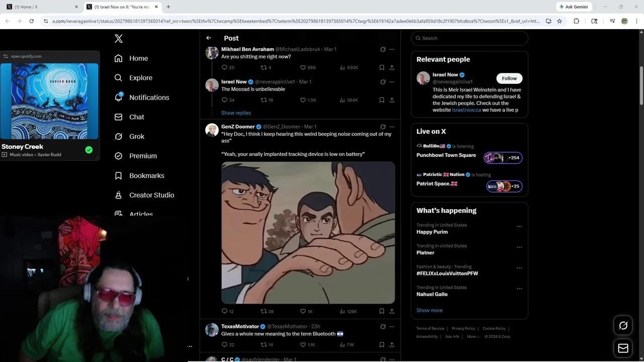The image size is (644, 362).
Task: Click Grok icon on GenZ Doomer's post
Action: point(383,127)
